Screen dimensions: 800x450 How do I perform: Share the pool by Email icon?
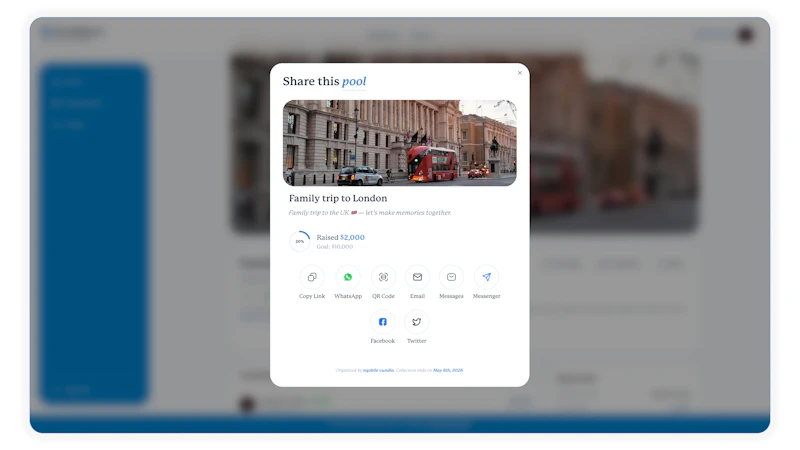[x=417, y=277]
